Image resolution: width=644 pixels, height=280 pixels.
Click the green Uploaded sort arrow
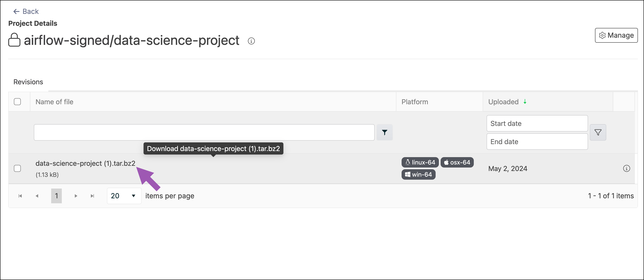525,102
